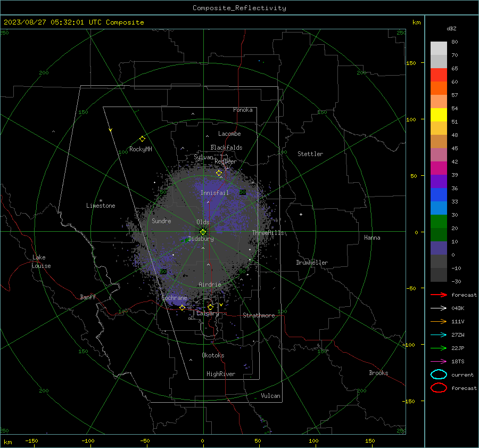Click the yellow diamond marker near RockyMH
This screenshot has height=448, width=479.
click(x=142, y=139)
